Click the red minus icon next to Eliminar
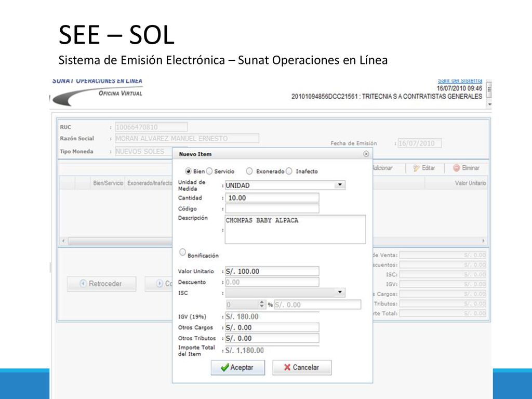The width and height of the screenshot is (532, 399). click(x=456, y=168)
